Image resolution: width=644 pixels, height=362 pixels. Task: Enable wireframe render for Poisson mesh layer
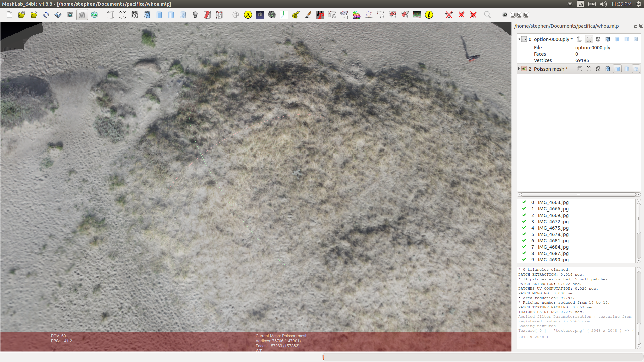pyautogui.click(x=598, y=69)
